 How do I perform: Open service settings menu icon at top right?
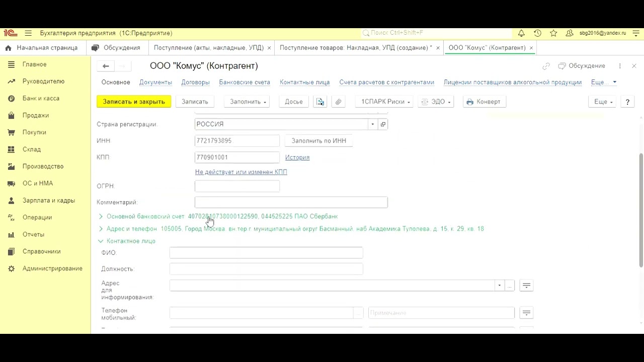coord(636,33)
